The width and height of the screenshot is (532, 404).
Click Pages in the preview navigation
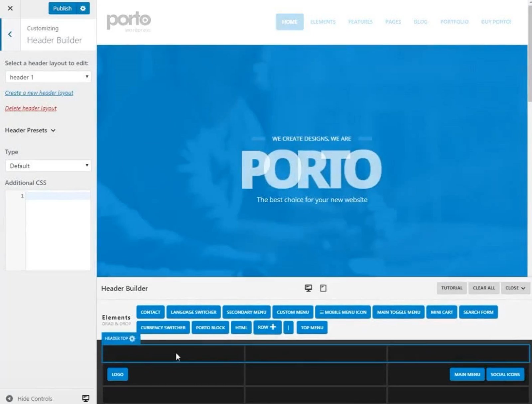pyautogui.click(x=393, y=22)
